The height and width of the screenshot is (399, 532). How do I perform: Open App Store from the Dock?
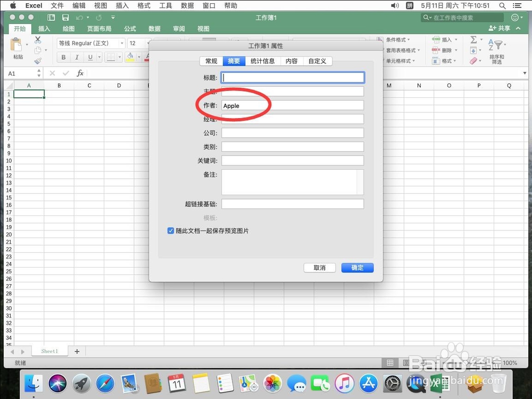(369, 384)
